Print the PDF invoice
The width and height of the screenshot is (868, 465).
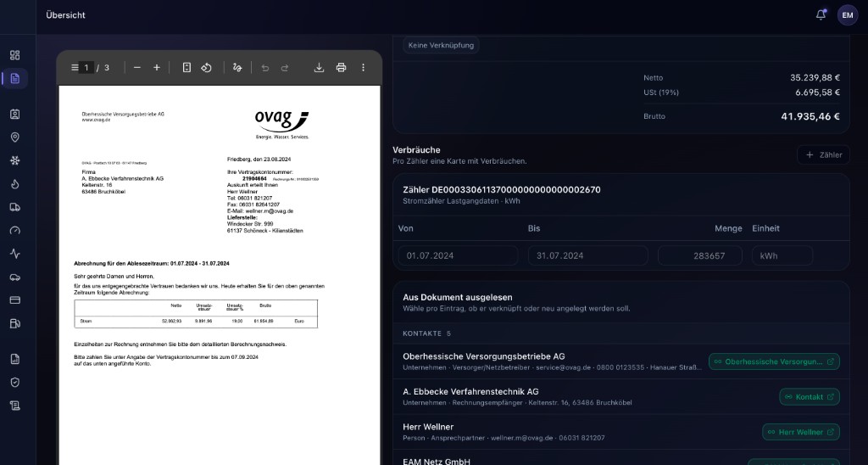[x=341, y=68]
